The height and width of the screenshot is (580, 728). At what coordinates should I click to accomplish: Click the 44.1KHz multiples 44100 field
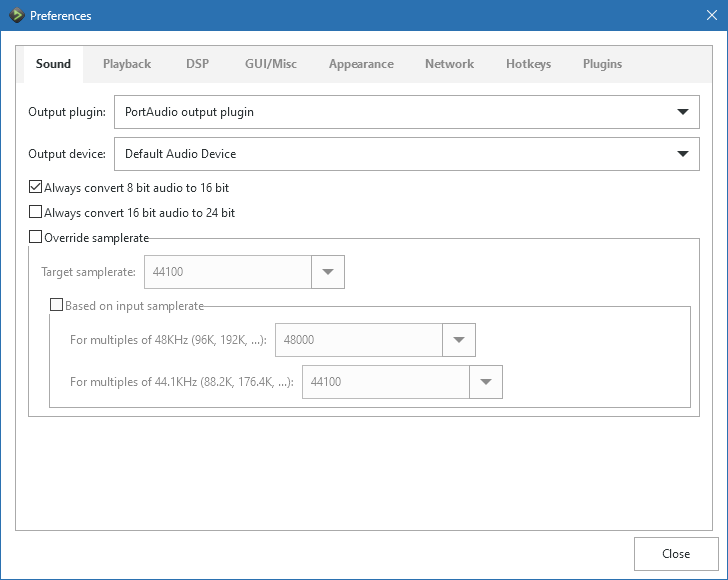click(x=385, y=382)
